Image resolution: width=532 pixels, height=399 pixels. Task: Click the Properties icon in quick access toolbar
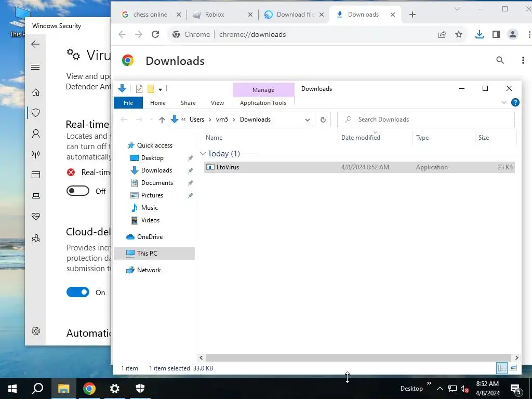139,89
